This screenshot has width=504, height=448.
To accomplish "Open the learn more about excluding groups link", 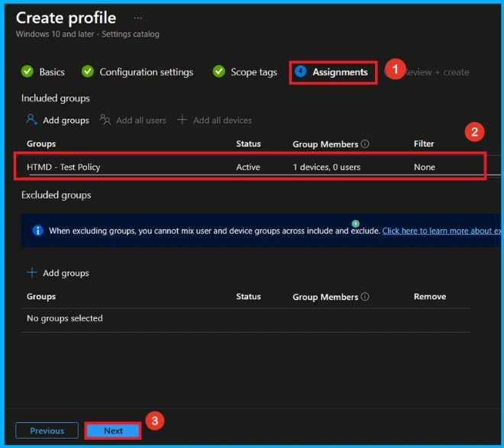I will [x=441, y=231].
